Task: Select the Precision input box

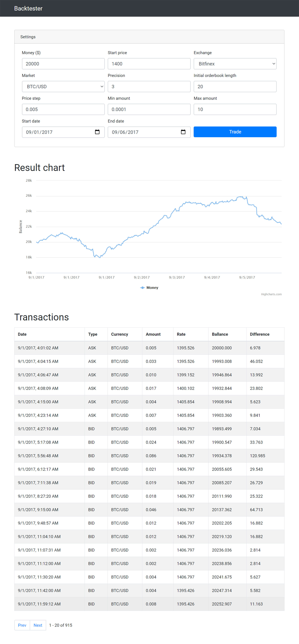Action: (x=149, y=86)
